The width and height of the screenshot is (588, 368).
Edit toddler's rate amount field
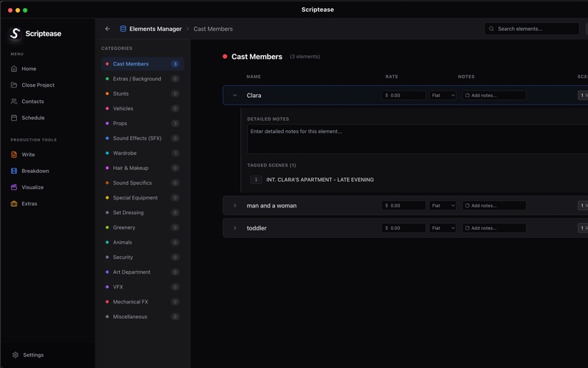404,228
